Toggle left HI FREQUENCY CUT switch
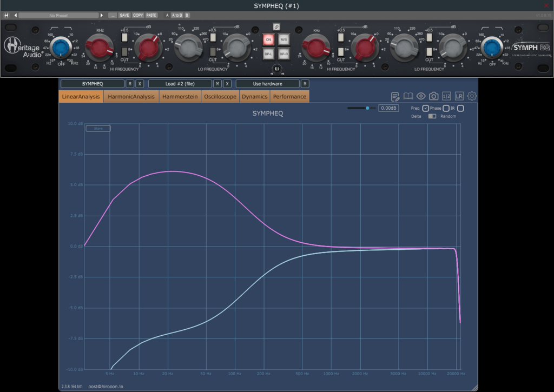Screen dimensions: 554x392 click(x=124, y=52)
